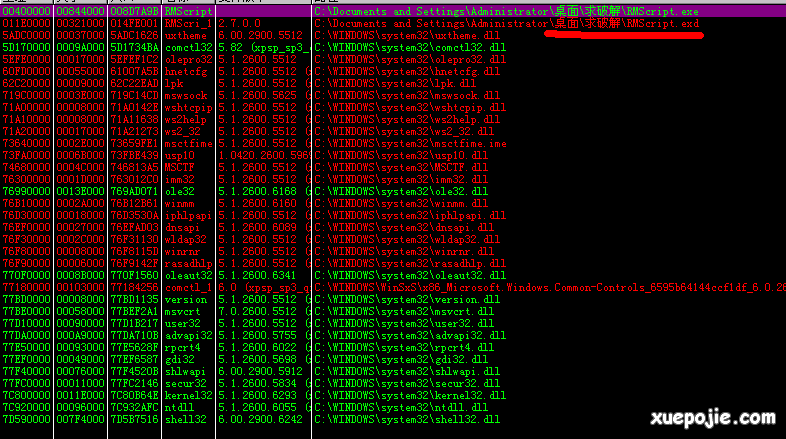786x439 pixels.
Task: Select the lpk.dll path
Action: pyautogui.click(x=395, y=83)
